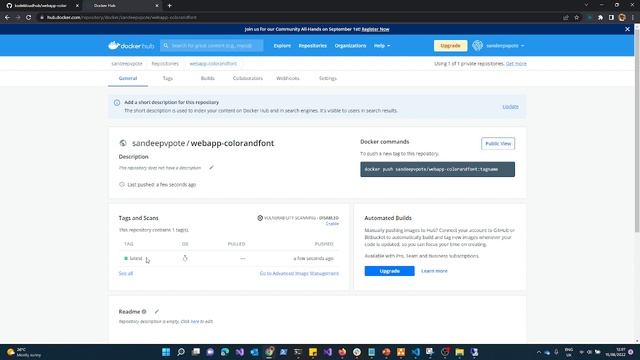Switch to the Builds tab
The image size is (640, 360).
pos(207,78)
